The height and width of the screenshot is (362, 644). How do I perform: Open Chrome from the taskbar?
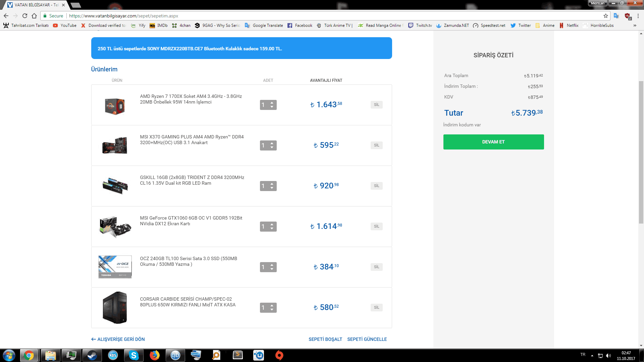[x=29, y=355]
